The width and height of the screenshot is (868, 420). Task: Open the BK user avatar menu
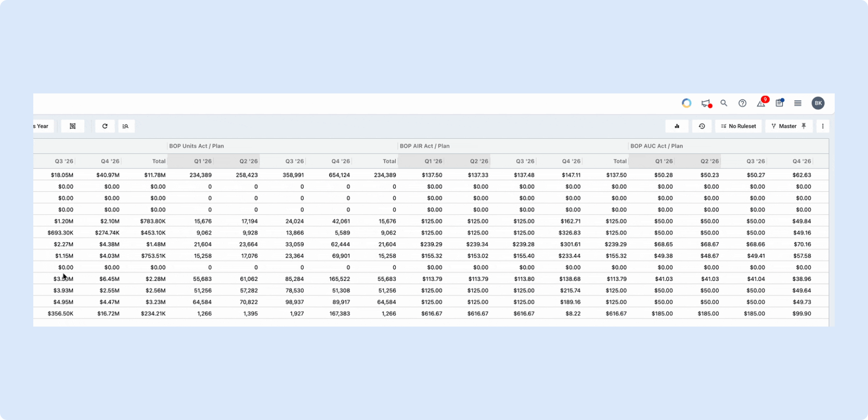point(818,103)
